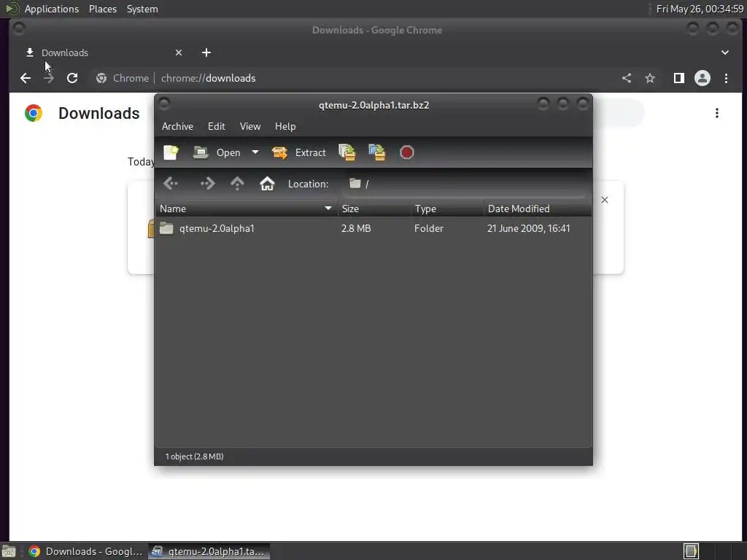
Task: Open the Edit menu
Action: (216, 126)
